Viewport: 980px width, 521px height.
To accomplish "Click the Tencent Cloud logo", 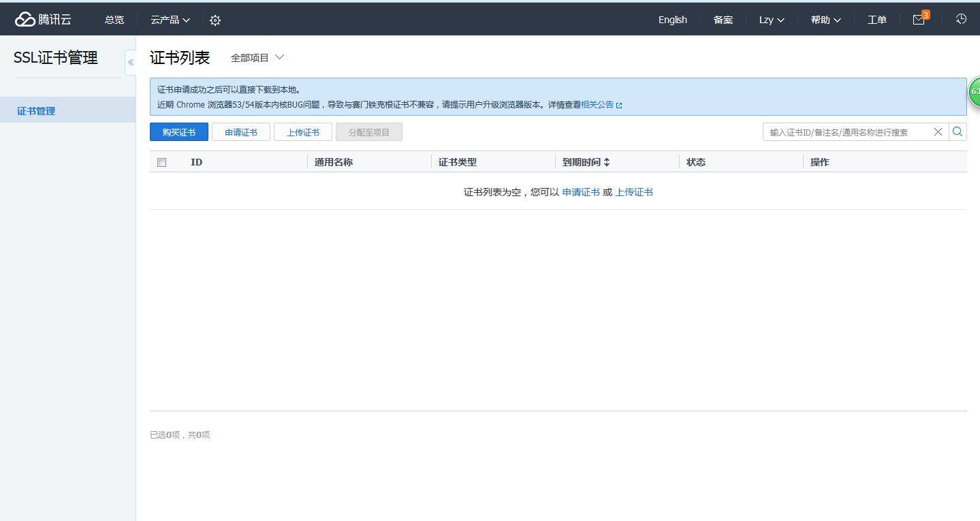I will click(x=44, y=20).
